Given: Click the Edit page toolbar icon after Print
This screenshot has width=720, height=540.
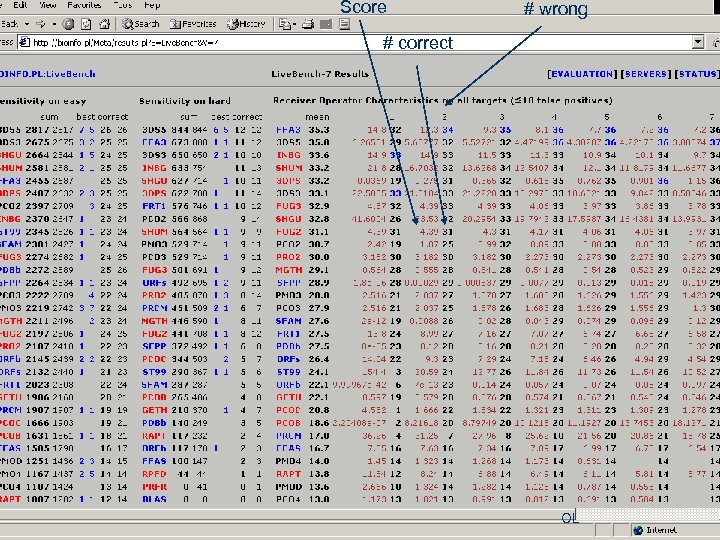Looking at the screenshot, I should click(326, 24).
